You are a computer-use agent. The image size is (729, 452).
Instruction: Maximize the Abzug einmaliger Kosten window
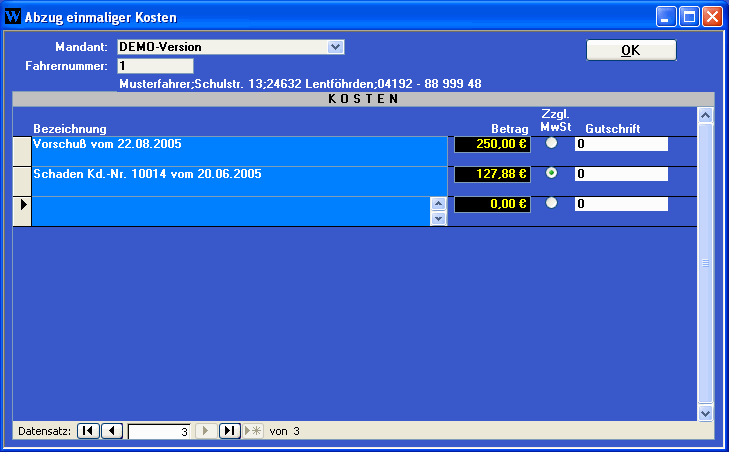pos(689,16)
